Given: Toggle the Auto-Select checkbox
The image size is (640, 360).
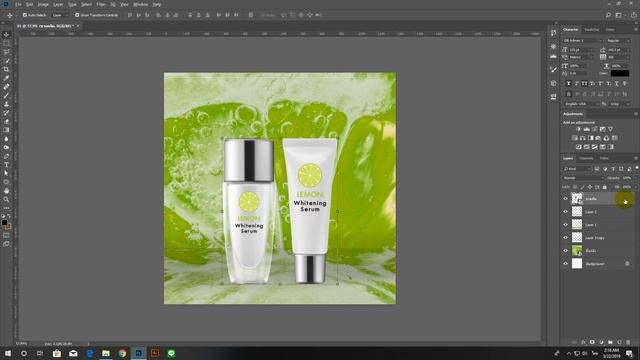Looking at the screenshot, I should point(25,15).
